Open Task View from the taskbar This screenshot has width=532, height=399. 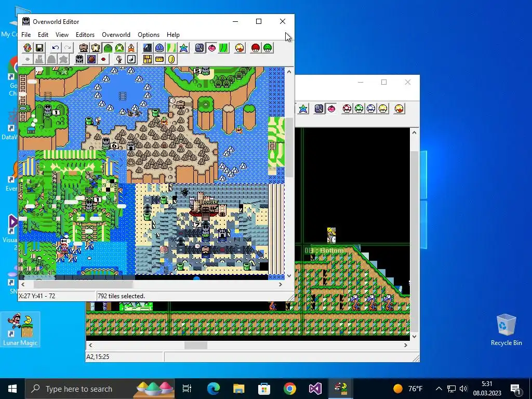(x=187, y=389)
